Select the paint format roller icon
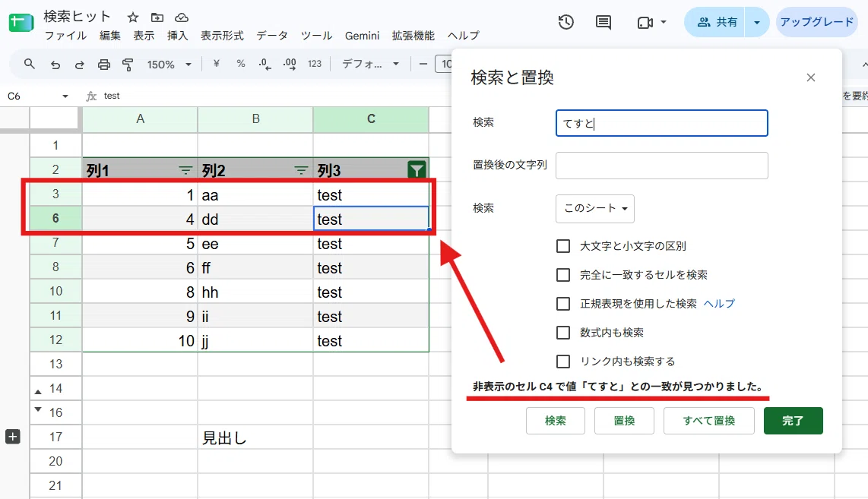 128,65
